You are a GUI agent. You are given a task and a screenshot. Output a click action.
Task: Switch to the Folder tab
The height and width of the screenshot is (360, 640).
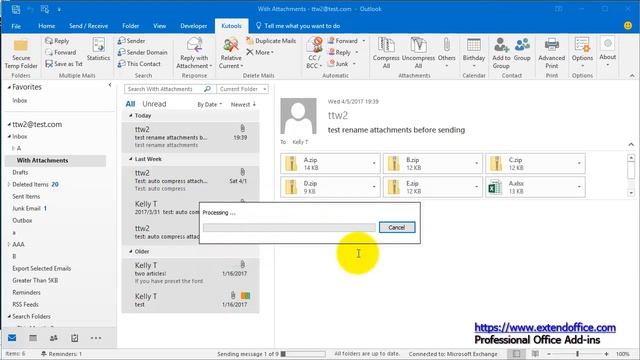[x=131, y=26]
